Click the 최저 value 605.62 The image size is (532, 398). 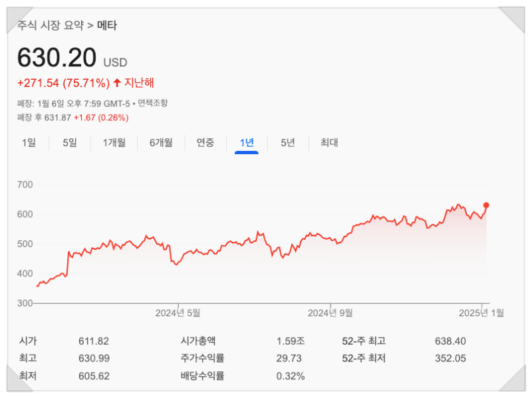coord(94,376)
